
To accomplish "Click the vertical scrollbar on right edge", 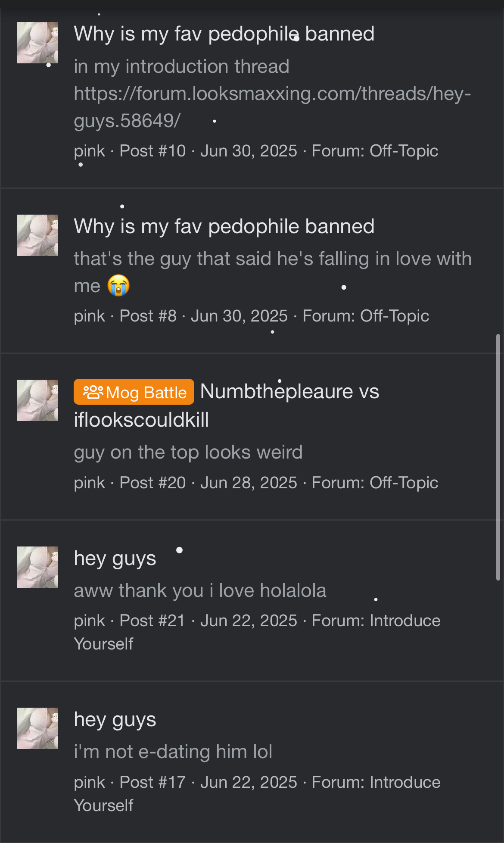I will coord(498,457).
